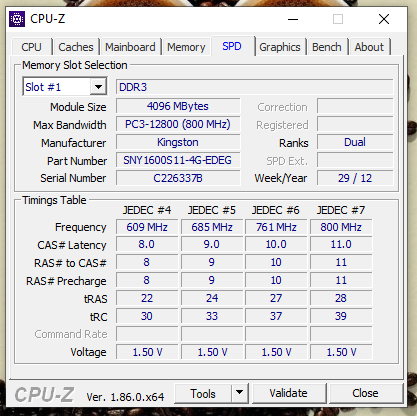The width and height of the screenshot is (417, 416).
Task: Click the JEDEC #6 column header
Action: [276, 210]
